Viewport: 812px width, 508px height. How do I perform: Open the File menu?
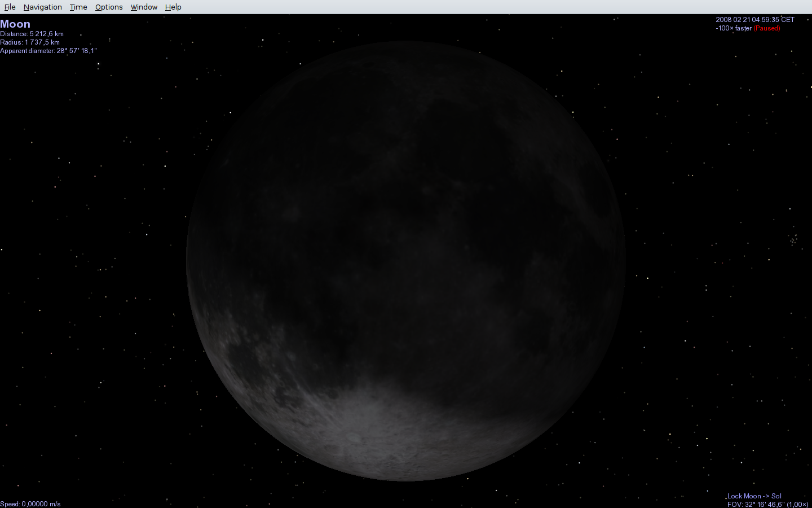point(10,7)
